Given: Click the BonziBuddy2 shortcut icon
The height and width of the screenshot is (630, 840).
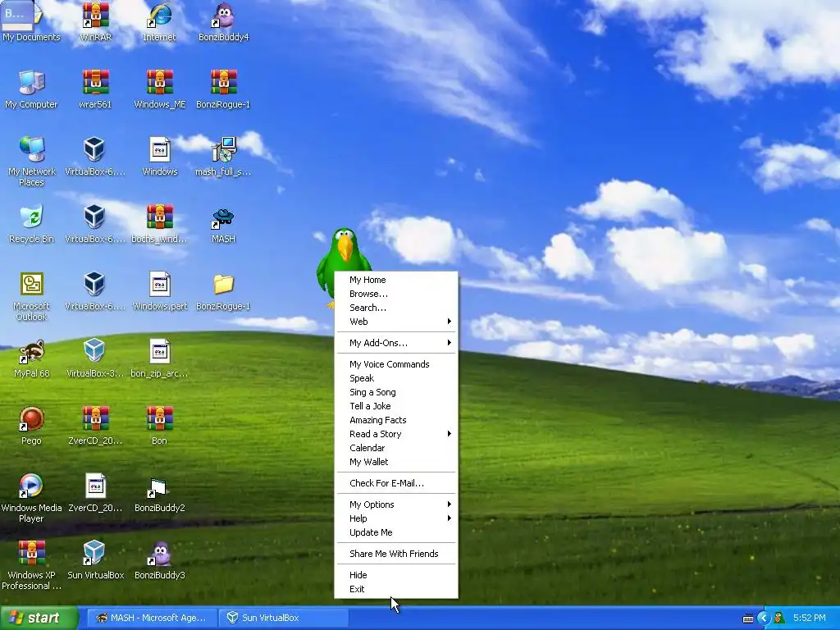Looking at the screenshot, I should tap(160, 486).
